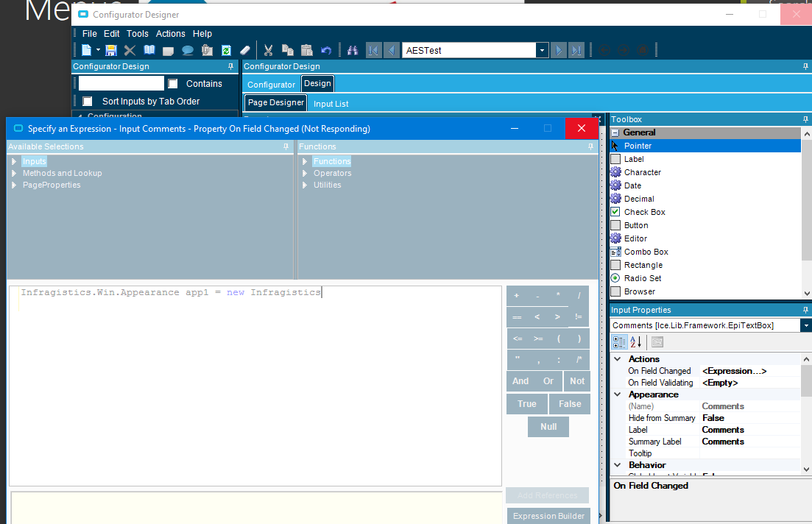Click the paperclip attachment toolbar icon
812x524 pixels.
(x=207, y=50)
